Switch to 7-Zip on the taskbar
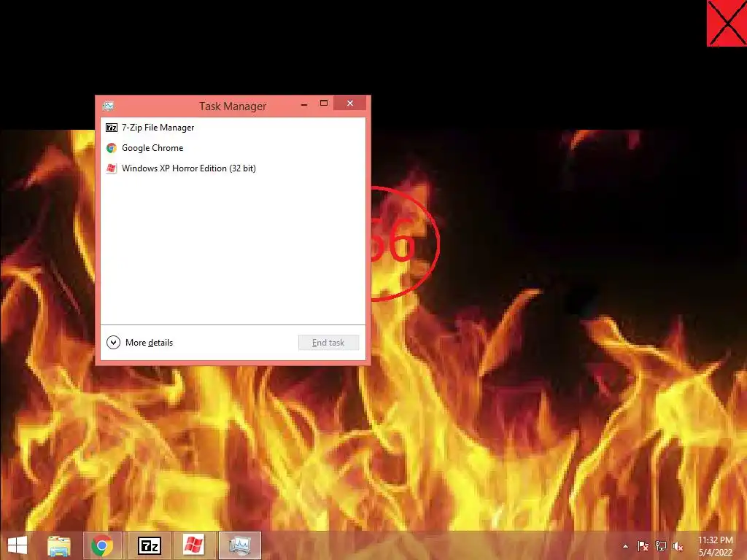 (149, 545)
